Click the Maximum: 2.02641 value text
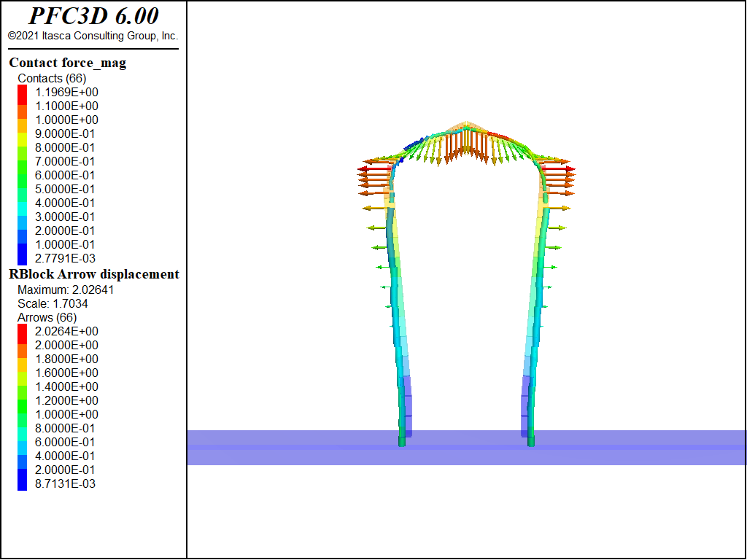The height and width of the screenshot is (560, 747). [x=66, y=289]
